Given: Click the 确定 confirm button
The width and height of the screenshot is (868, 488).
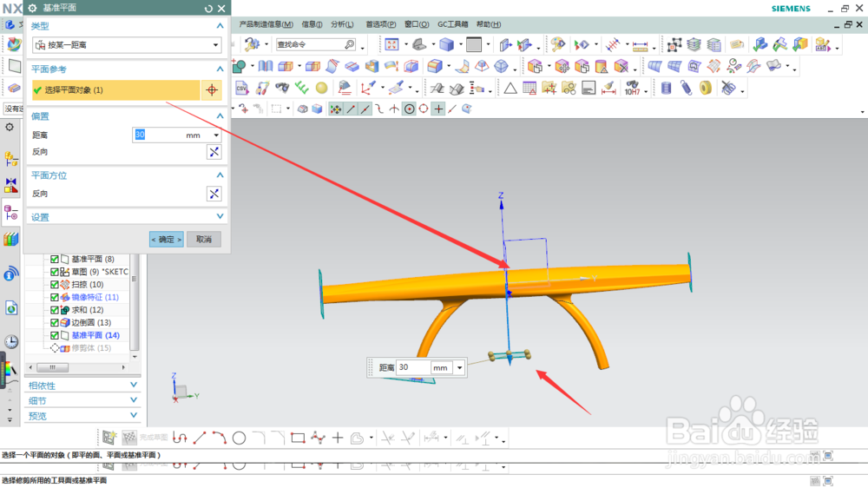Looking at the screenshot, I should [166, 240].
